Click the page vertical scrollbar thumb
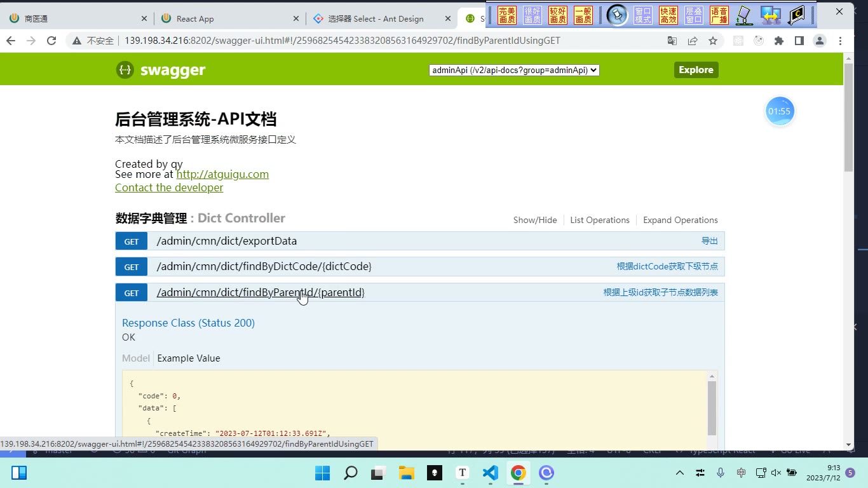Screen dimensions: 868x488 coord(848,118)
